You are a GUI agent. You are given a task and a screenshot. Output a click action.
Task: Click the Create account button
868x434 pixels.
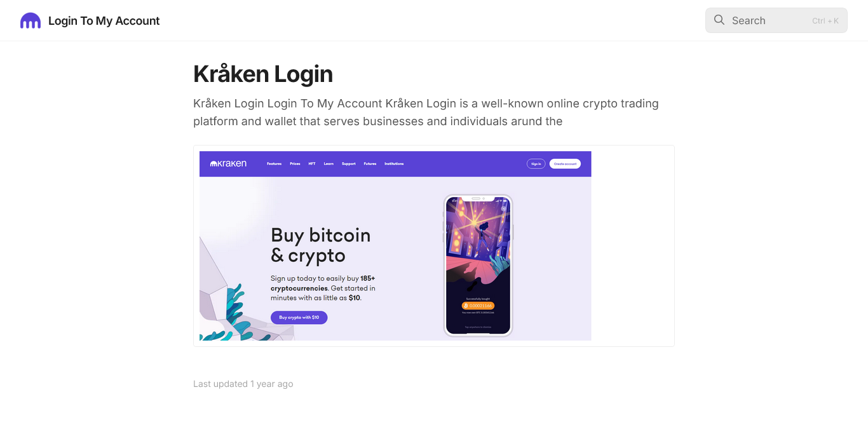point(565,164)
